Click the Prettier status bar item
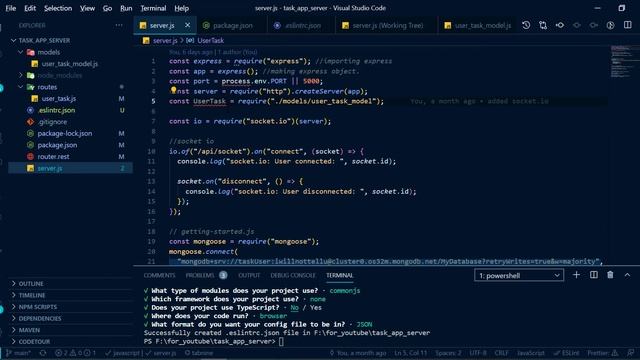 (x=603, y=353)
